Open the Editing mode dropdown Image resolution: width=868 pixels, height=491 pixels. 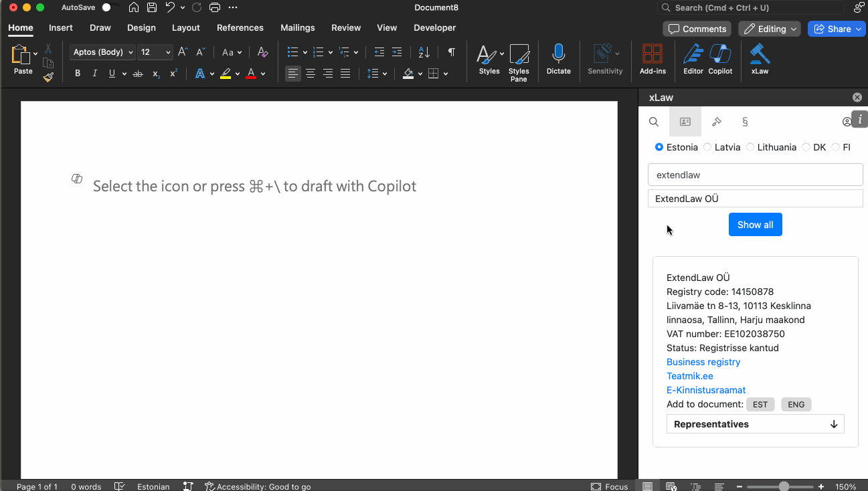tap(770, 29)
